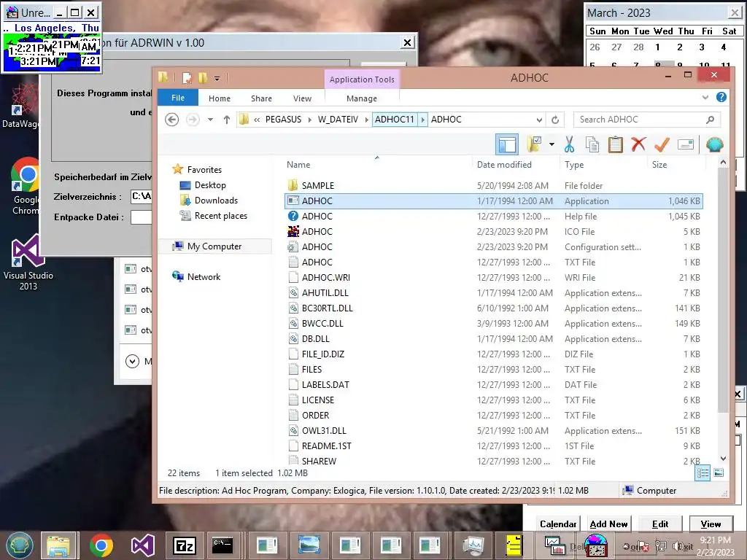Click the quick access properties icon
Viewport: 747px width, 560px height.
click(187, 77)
